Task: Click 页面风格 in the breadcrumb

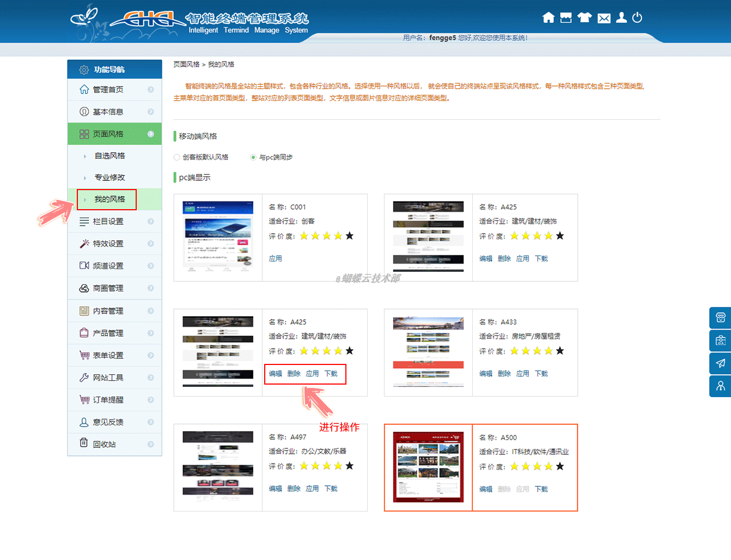Action: [x=186, y=64]
